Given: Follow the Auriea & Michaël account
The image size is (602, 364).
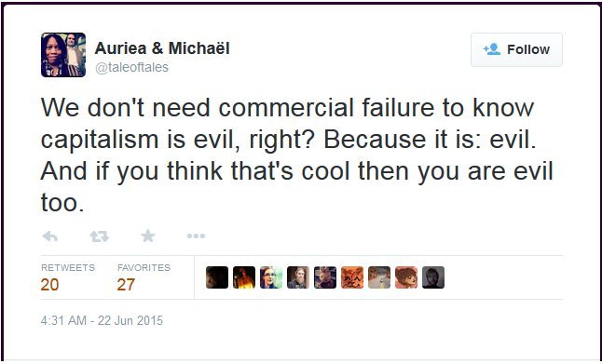Looking at the screenshot, I should (516, 49).
